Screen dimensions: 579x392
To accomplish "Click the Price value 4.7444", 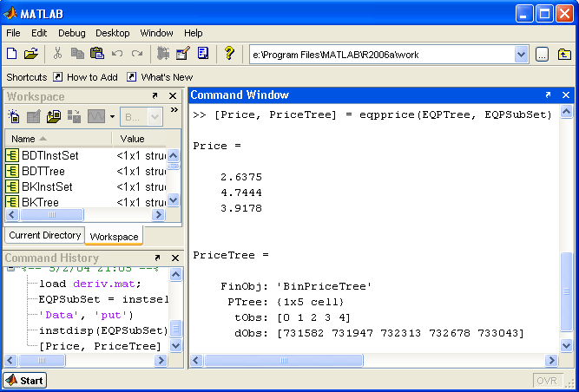I will pos(241,193).
